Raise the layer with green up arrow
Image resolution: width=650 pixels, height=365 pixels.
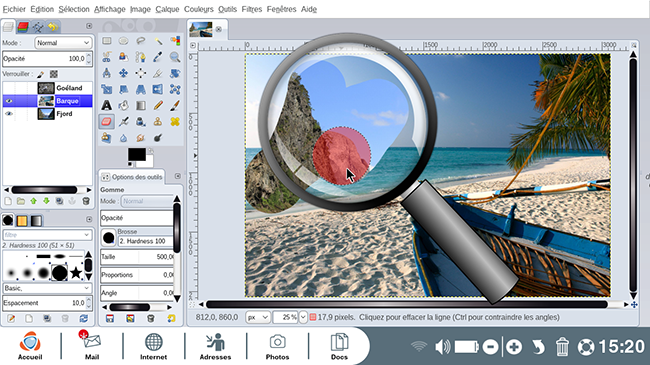(x=34, y=201)
